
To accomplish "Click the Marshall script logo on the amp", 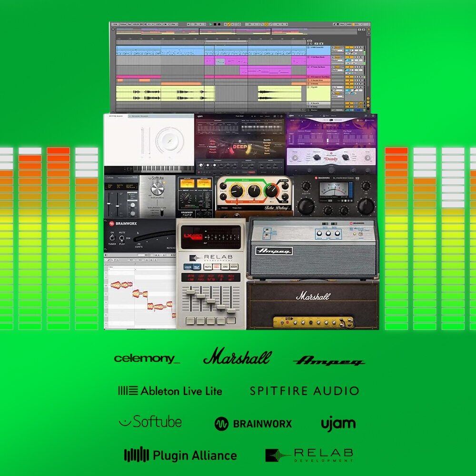I will tap(313, 296).
